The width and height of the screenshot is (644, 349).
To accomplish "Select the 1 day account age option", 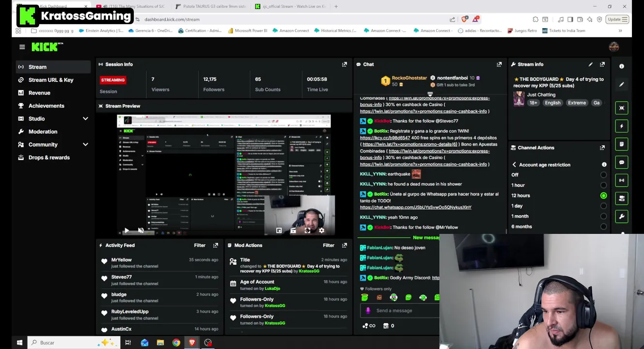I will [603, 206].
